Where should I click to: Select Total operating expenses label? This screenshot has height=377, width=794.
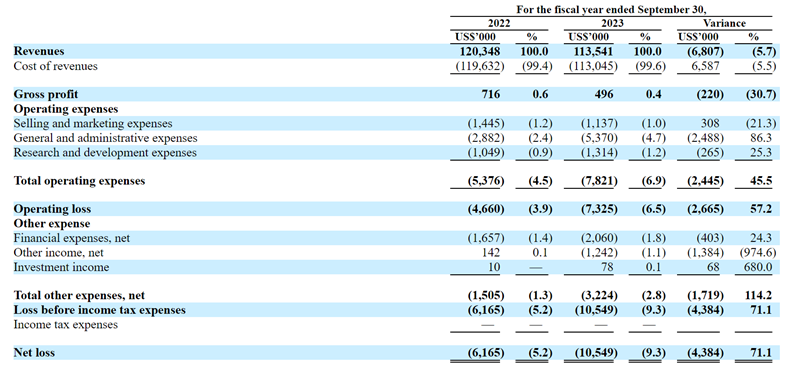tap(80, 181)
